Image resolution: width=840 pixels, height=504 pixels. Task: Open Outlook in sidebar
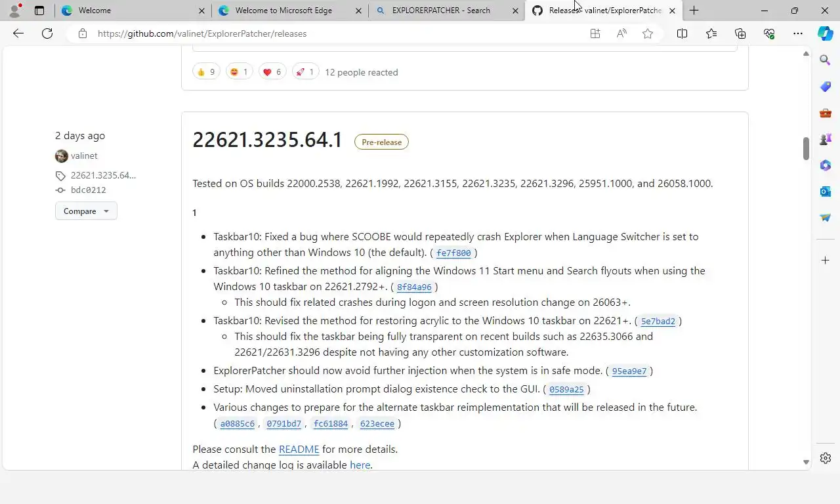(826, 192)
